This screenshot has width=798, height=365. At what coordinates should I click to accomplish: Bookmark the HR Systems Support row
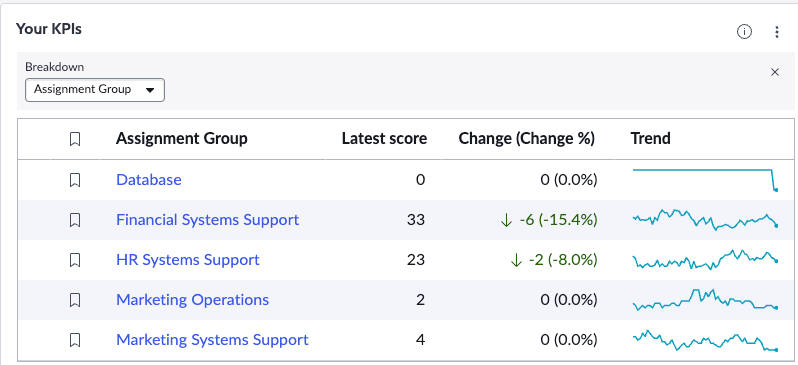tap(75, 260)
